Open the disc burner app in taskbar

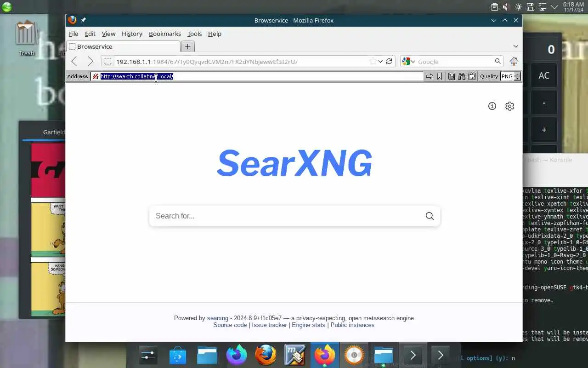[354, 355]
